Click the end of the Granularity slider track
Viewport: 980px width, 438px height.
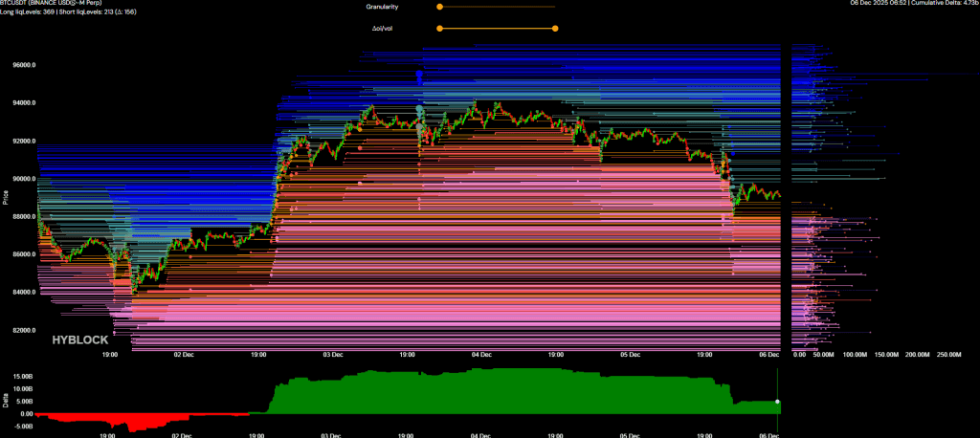555,7
